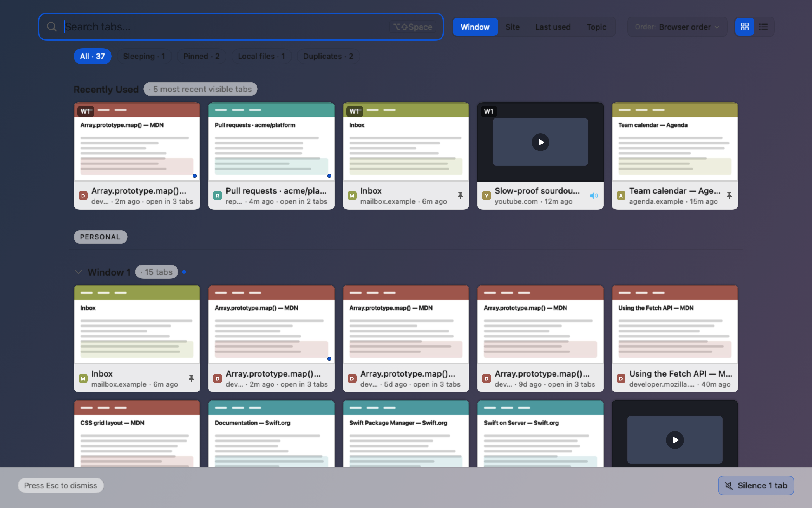Click the 15 tabs count badge
The height and width of the screenshot is (508, 812).
(157, 272)
